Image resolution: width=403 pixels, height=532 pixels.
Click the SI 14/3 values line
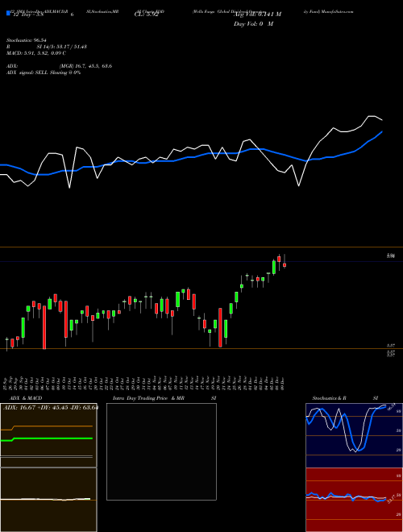coord(62,47)
